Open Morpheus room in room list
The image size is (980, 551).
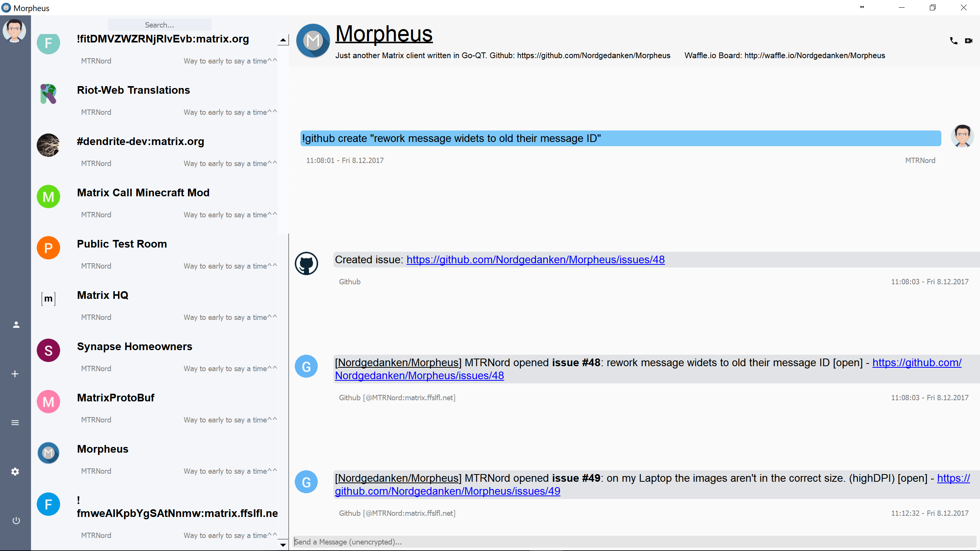tap(157, 458)
